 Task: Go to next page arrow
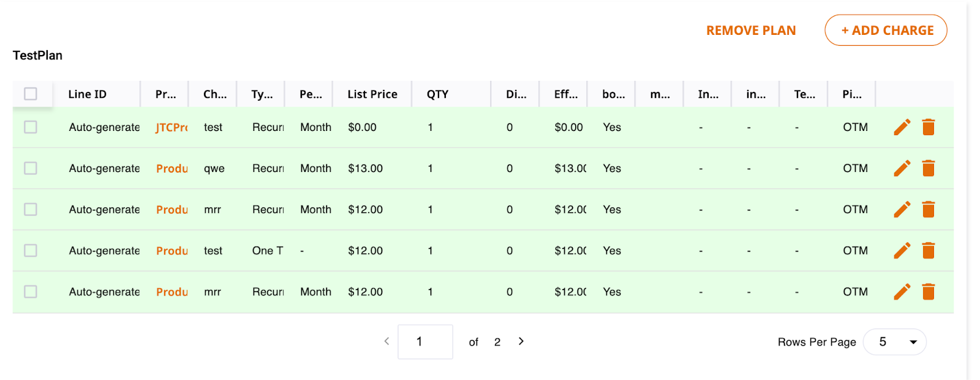[x=521, y=341]
